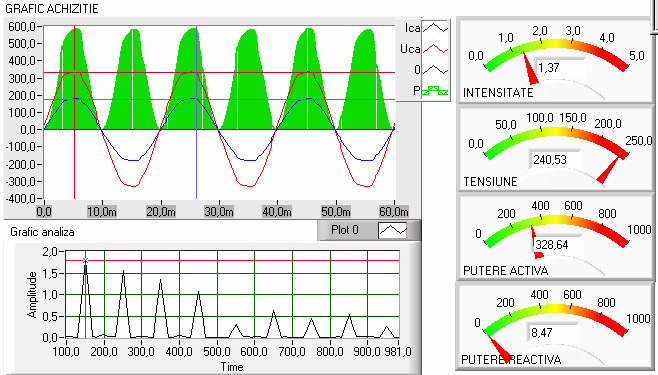This screenshot has height=375, width=658.
Task: Click the 5,0 mark on INTENSITATE gauge
Action: [x=637, y=56]
